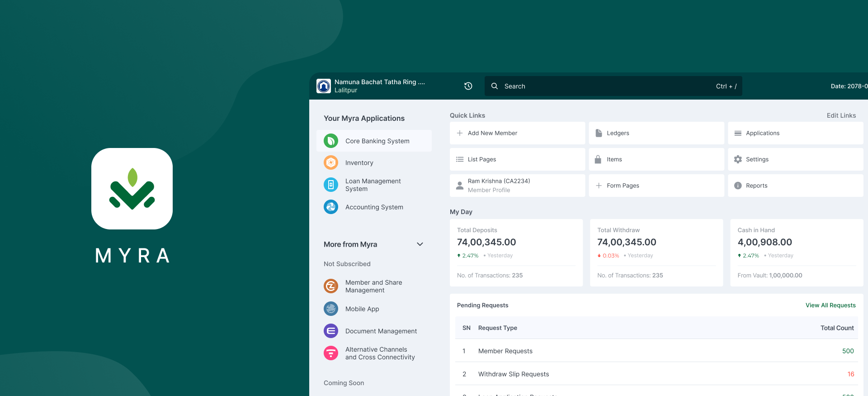868x396 pixels.
Task: Click the history clock icon in header
Action: point(468,86)
